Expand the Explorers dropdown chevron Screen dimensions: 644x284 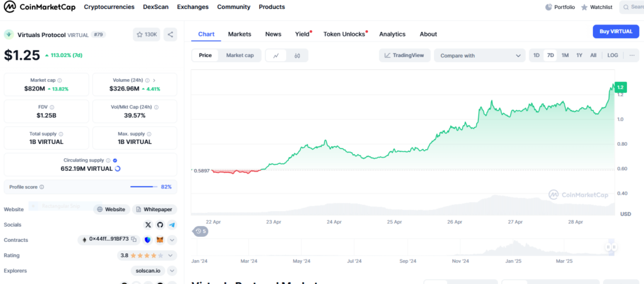[x=172, y=271]
